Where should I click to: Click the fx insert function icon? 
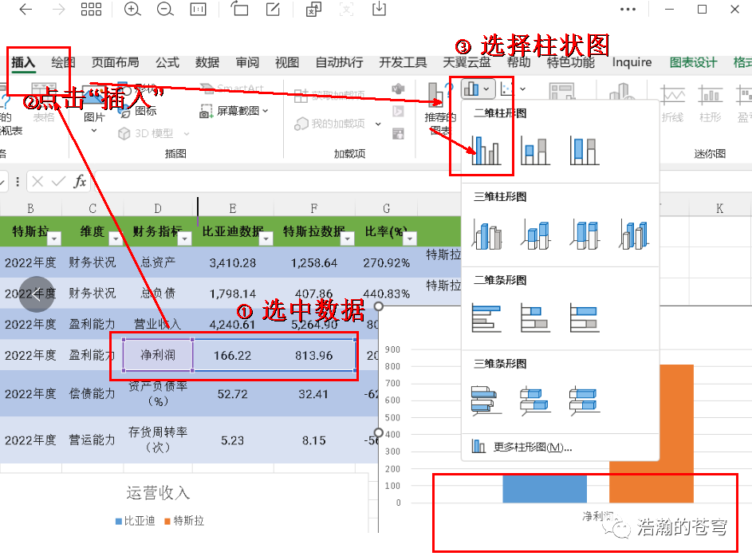coord(80,181)
